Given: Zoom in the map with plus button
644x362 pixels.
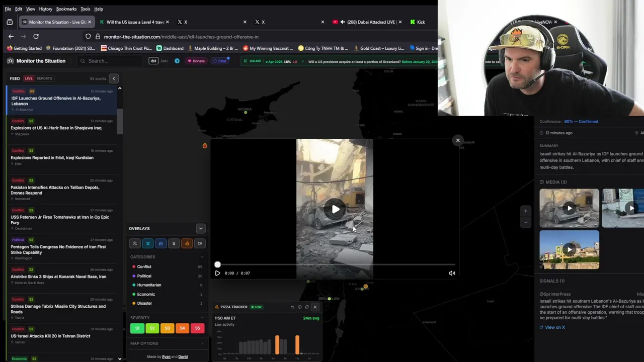Looking at the screenshot, I should coord(525,211).
